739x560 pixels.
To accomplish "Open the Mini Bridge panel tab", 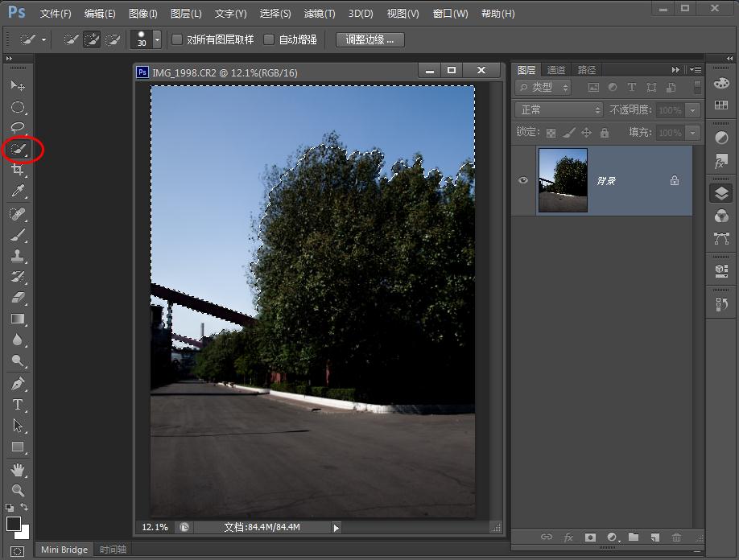I will click(64, 550).
